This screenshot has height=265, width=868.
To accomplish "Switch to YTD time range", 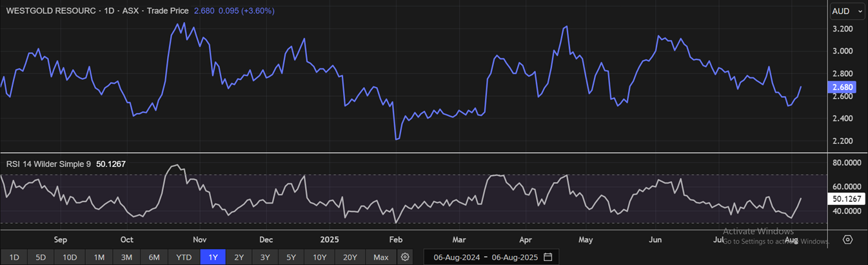I will [184, 257].
